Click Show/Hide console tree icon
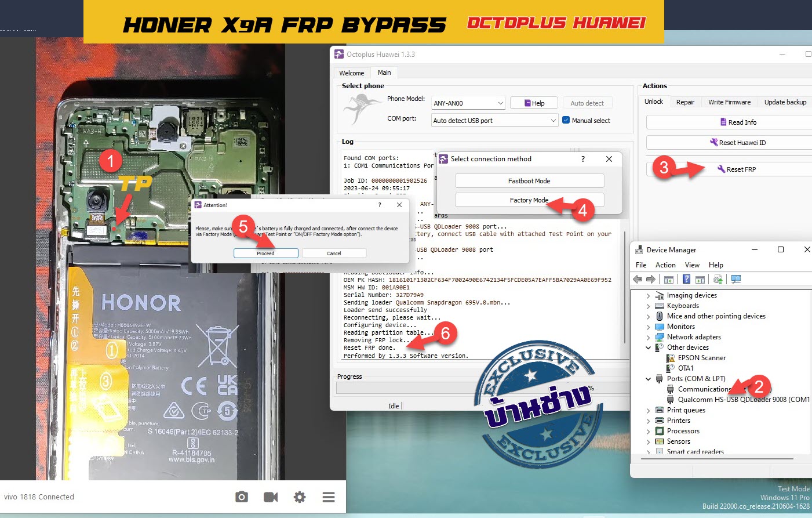Viewport: 812px width, 518px height. 669,279
